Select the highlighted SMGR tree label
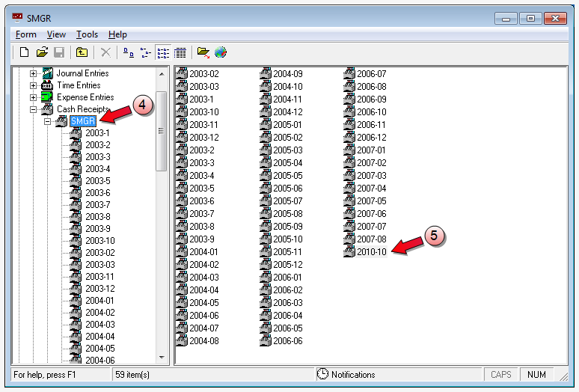This screenshot has width=579, height=392. 83,121
